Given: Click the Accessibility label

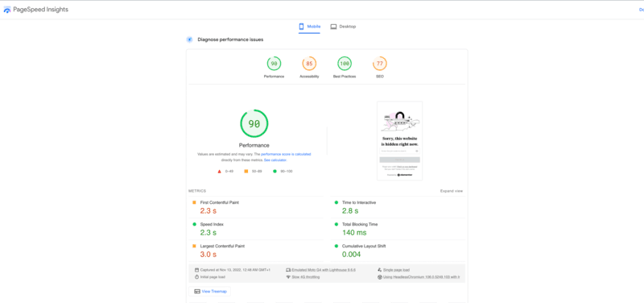Looking at the screenshot, I should pyautogui.click(x=309, y=77).
